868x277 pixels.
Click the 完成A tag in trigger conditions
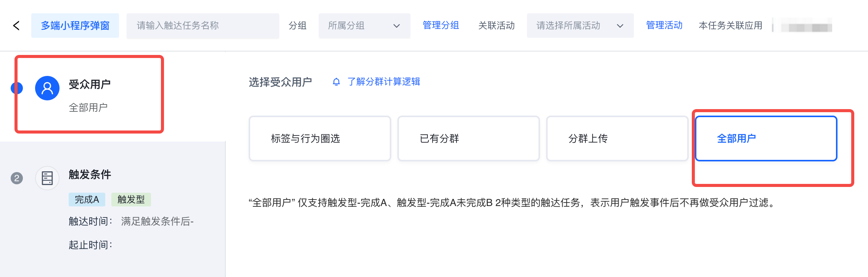pyautogui.click(x=87, y=200)
